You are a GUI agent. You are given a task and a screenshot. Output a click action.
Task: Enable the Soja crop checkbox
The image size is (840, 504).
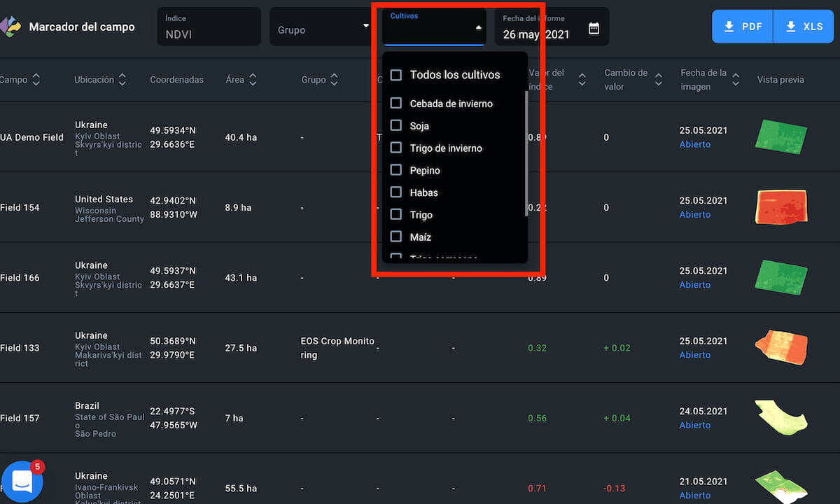point(396,125)
